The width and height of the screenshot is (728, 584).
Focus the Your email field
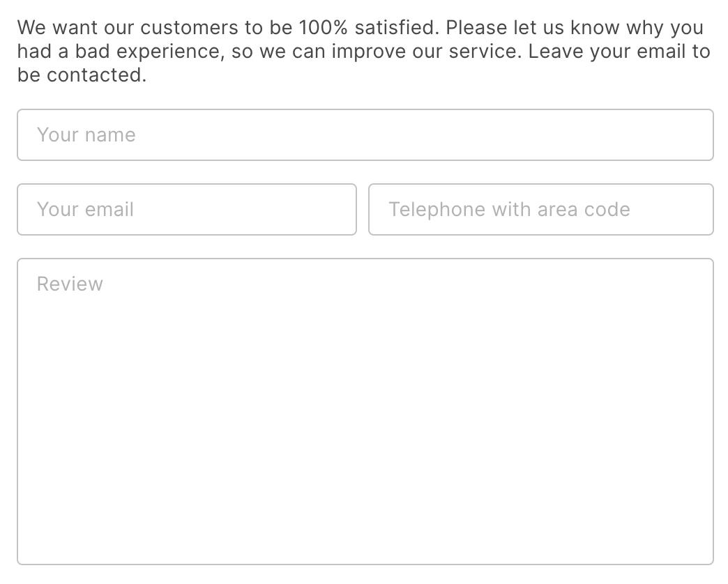(x=186, y=210)
